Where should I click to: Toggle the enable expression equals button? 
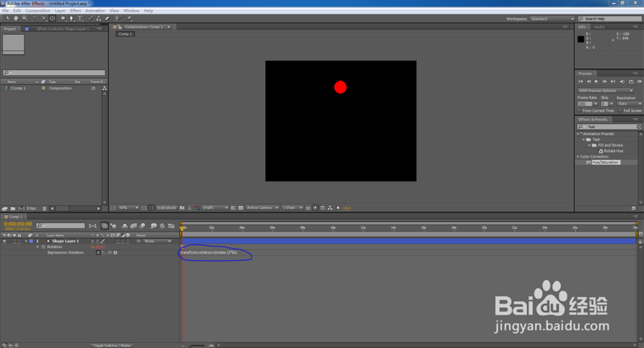pos(98,252)
